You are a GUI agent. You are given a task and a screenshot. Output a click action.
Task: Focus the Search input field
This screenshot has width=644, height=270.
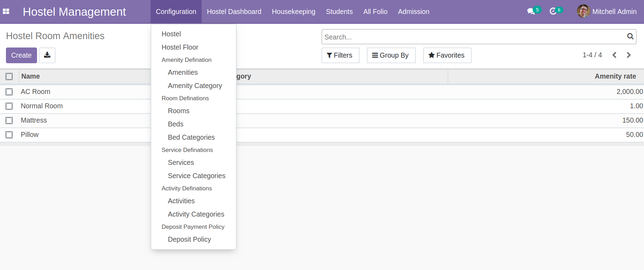click(x=474, y=37)
